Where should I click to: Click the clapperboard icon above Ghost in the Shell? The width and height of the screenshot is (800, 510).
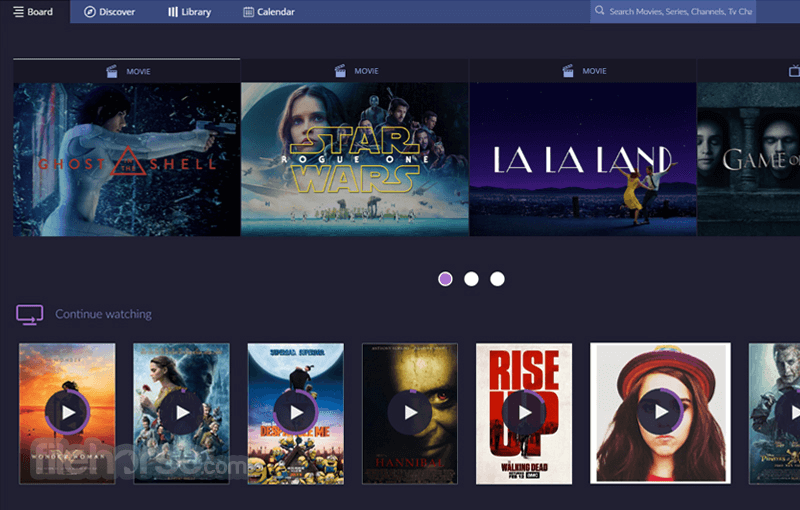[x=112, y=71]
